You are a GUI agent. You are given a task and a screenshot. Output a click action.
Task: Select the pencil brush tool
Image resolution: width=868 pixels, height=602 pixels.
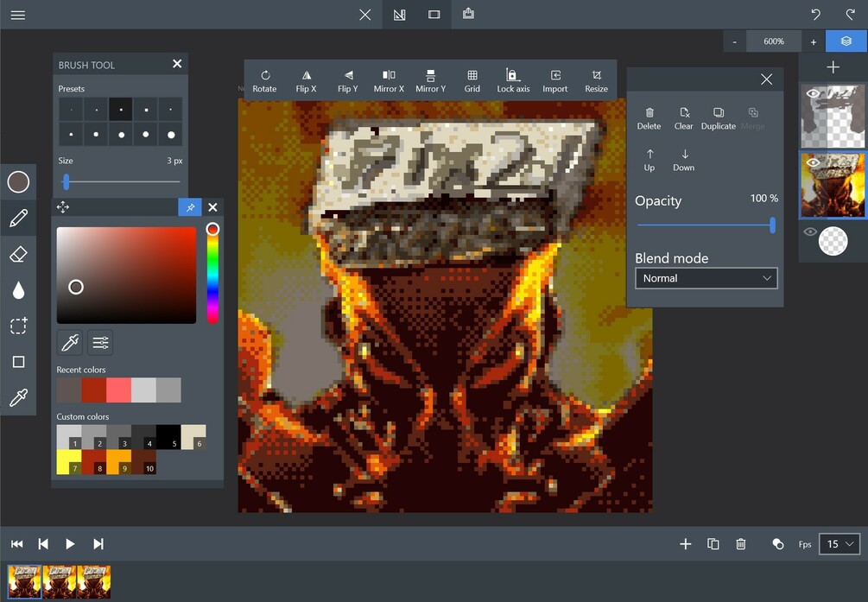click(18, 218)
